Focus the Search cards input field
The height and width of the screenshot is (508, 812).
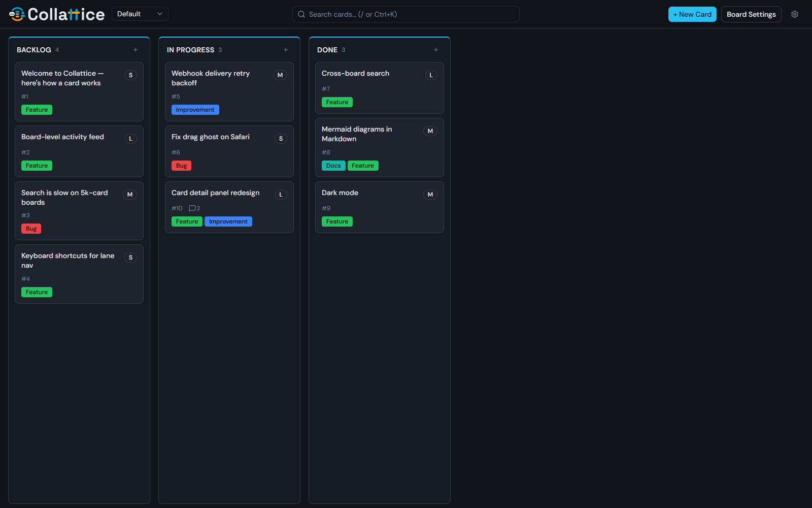405,14
